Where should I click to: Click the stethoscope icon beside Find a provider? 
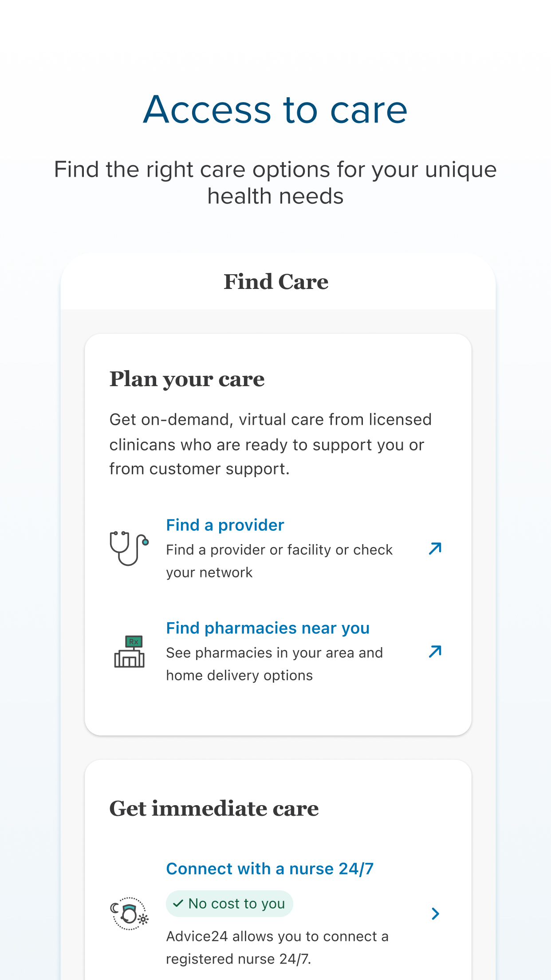[129, 548]
